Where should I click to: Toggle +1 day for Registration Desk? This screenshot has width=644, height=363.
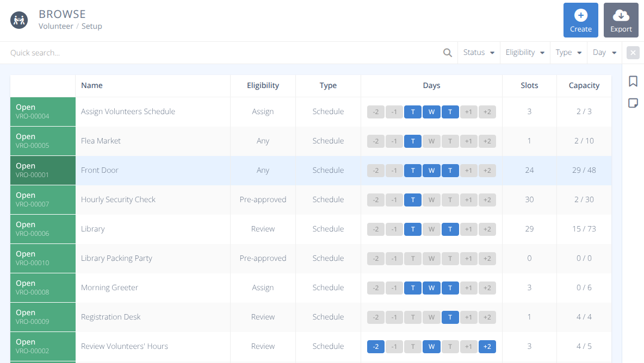(x=468, y=317)
